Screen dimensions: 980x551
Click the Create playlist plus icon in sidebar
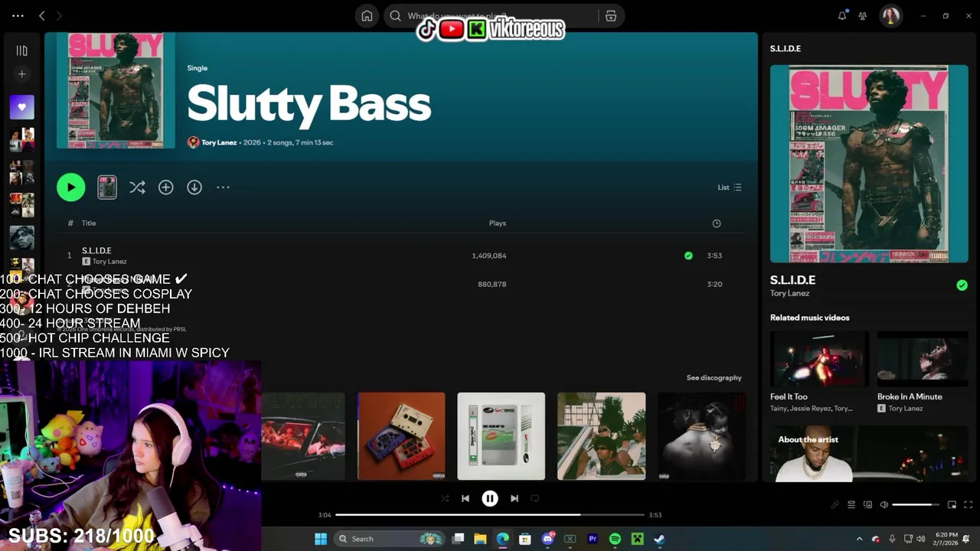pyautogui.click(x=21, y=74)
